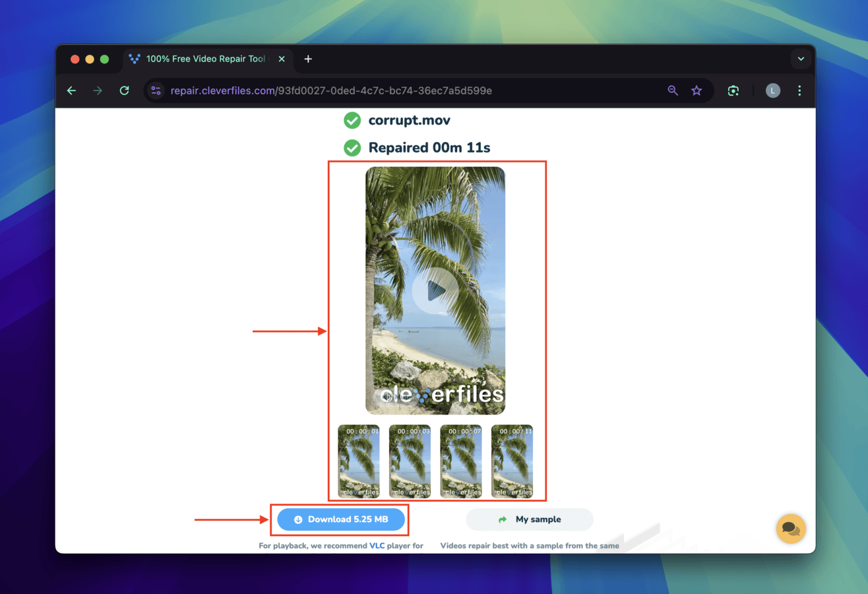Click the browser forward arrow
This screenshot has width=868, height=594.
pyautogui.click(x=98, y=91)
